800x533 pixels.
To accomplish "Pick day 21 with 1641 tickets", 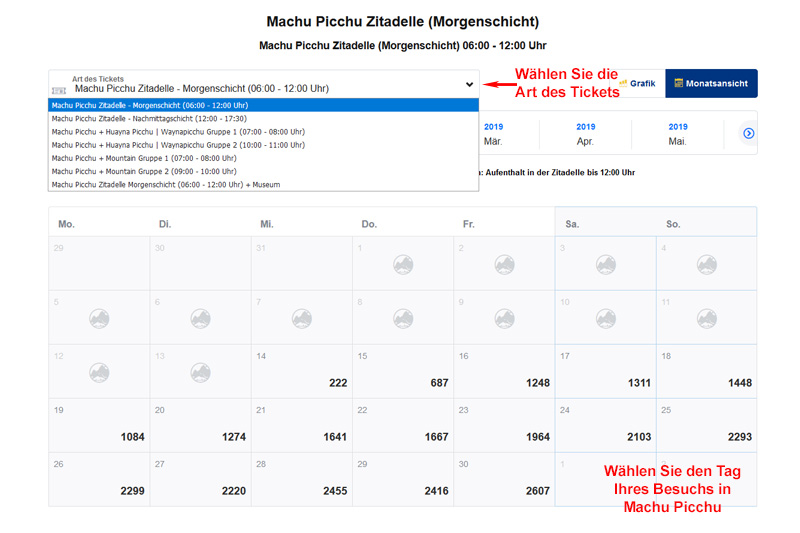I will (302, 425).
